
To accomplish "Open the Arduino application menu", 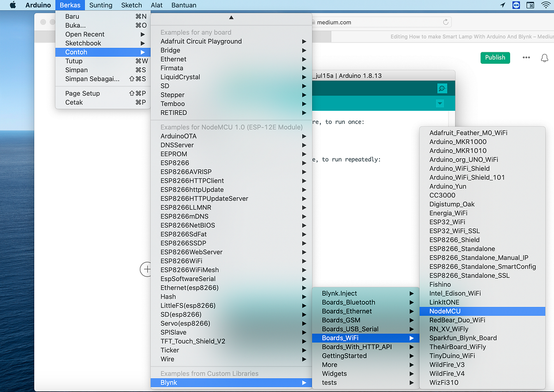I will 38,5.
